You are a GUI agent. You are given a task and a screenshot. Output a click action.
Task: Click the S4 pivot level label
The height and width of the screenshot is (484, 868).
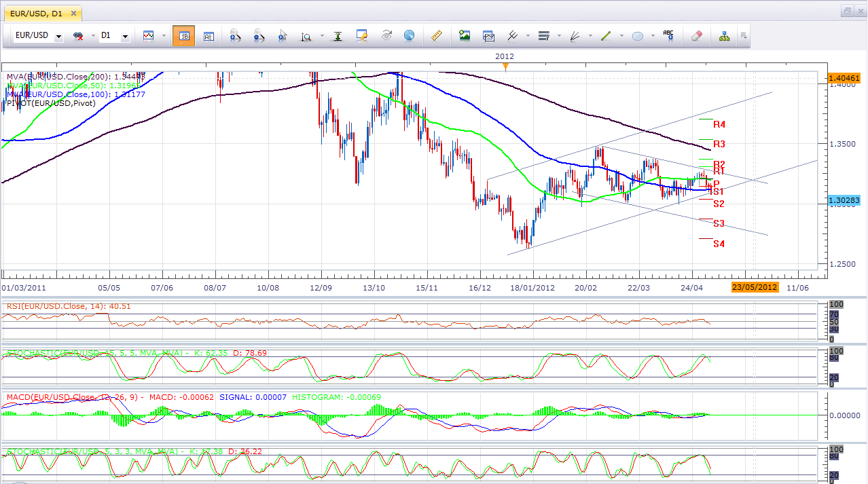pyautogui.click(x=719, y=244)
